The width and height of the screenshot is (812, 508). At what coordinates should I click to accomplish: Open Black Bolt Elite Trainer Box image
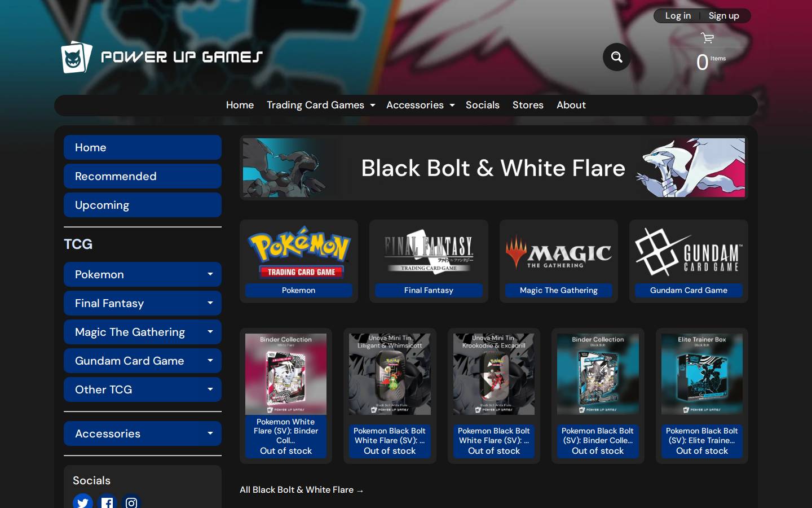(702, 374)
